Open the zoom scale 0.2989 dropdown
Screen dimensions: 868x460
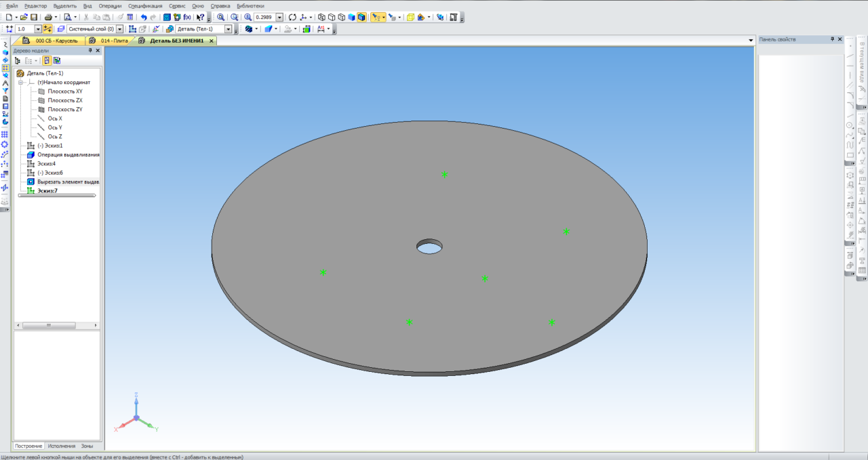[279, 17]
